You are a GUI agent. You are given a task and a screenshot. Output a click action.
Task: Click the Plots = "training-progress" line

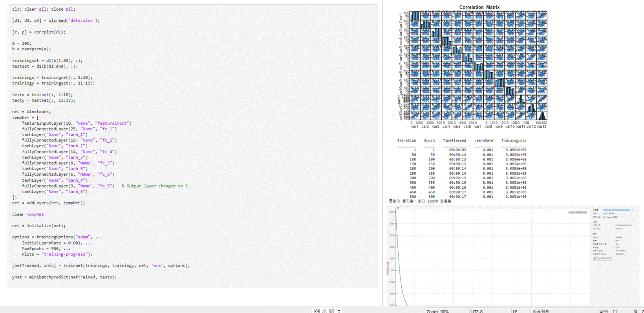(57, 254)
